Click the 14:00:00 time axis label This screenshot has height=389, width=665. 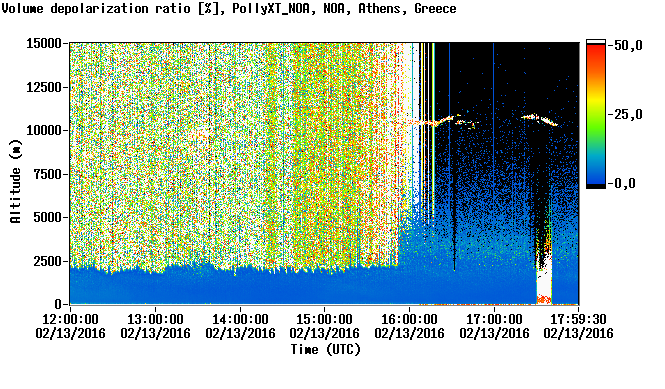tap(240, 319)
